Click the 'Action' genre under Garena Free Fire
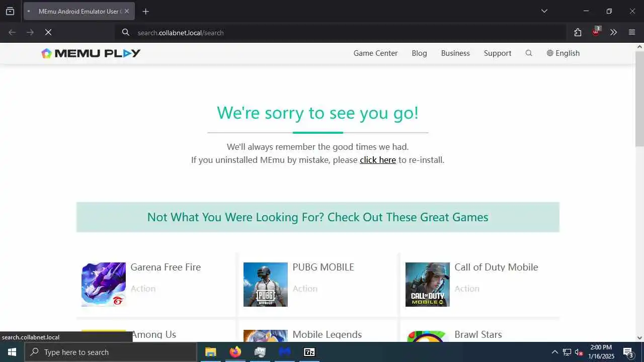The height and width of the screenshot is (362, 644). [x=143, y=289]
